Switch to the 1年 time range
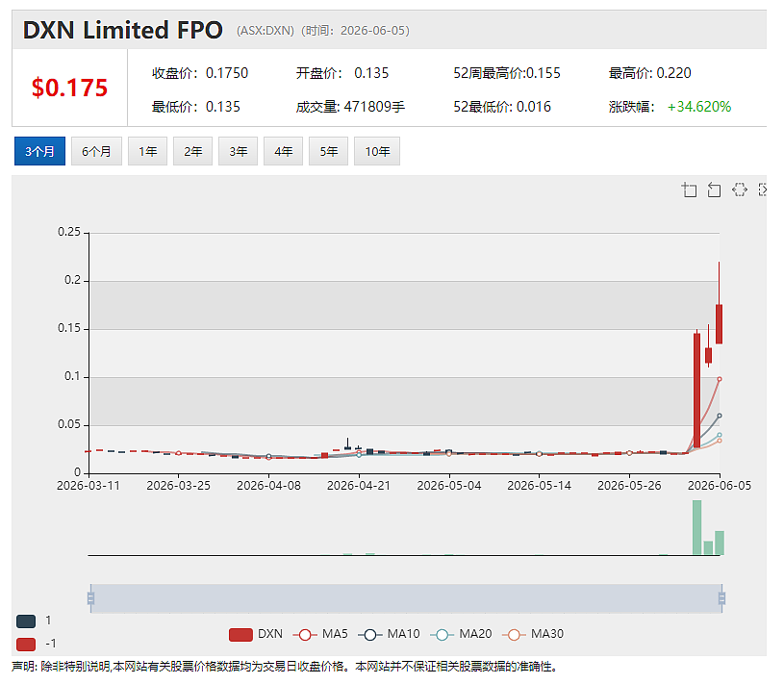This screenshot has width=784, height=684. click(147, 151)
